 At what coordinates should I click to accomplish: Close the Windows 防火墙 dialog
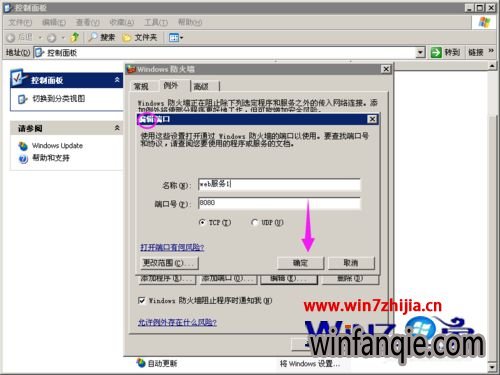[x=386, y=69]
